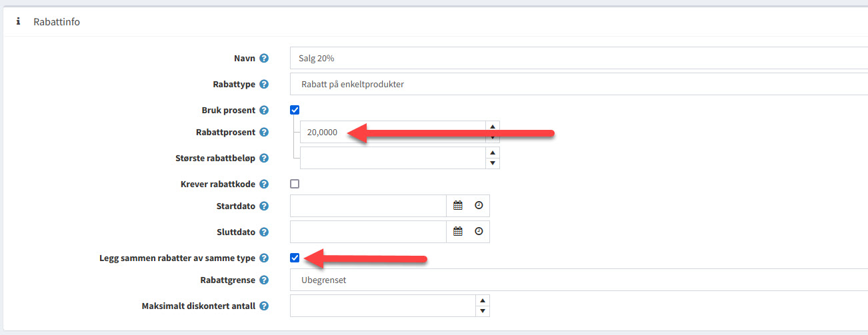Viewport: 868px width, 335px height.
Task: Open the Startdato time picker clock icon
Action: click(x=479, y=206)
